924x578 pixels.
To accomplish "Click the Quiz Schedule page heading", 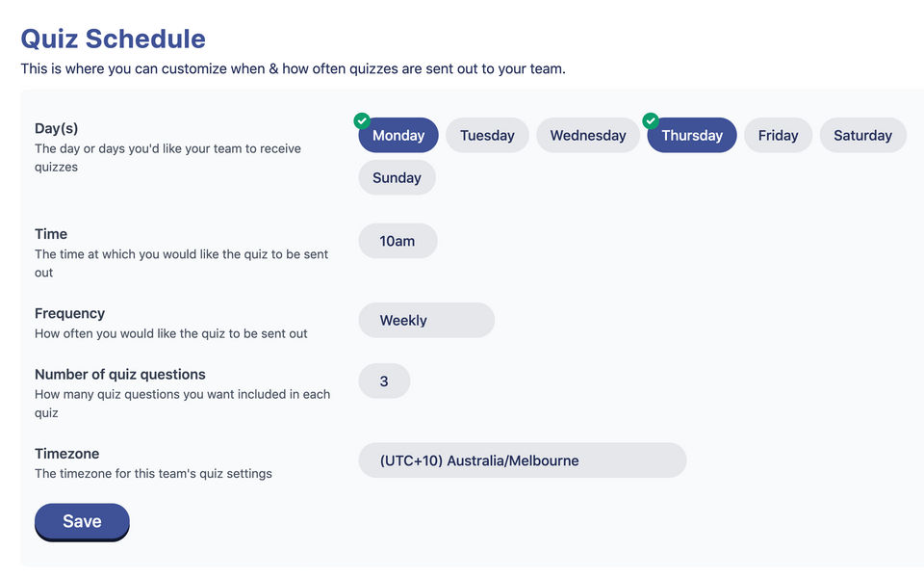I will [113, 39].
